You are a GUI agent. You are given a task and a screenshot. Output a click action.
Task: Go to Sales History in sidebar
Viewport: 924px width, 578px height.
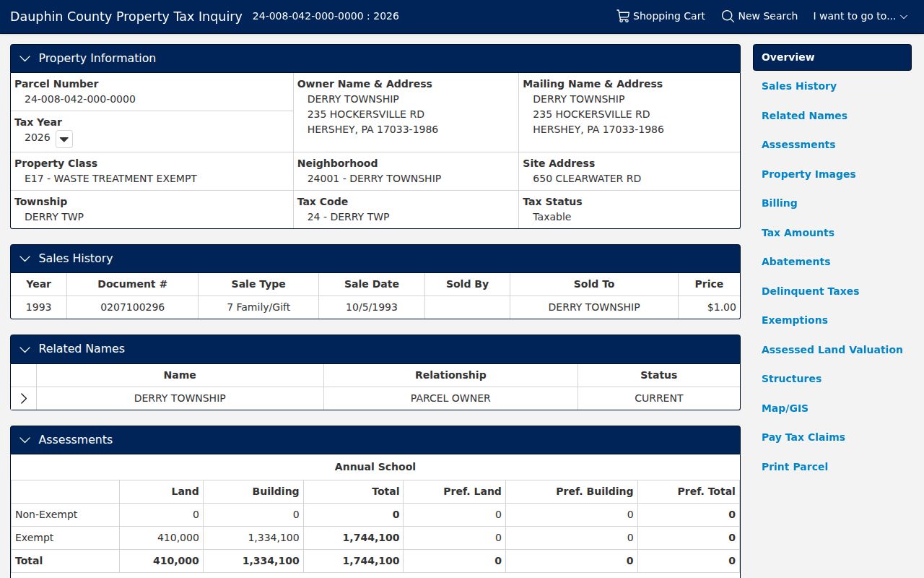click(x=798, y=86)
